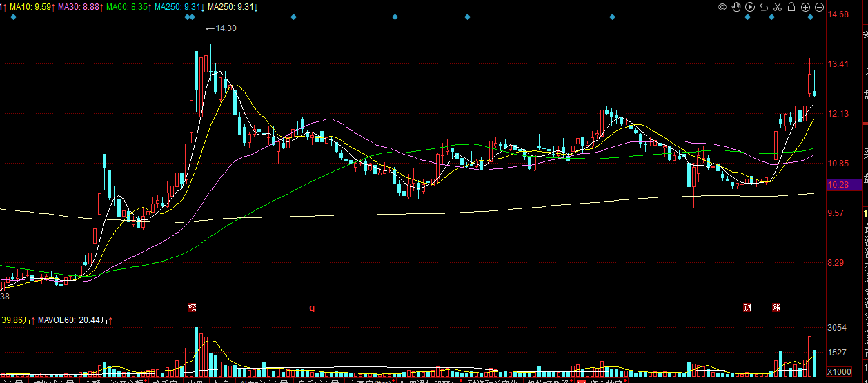This screenshot has height=383, width=868.
Task: Zoom in with the plus circle icon
Action: 805,7
